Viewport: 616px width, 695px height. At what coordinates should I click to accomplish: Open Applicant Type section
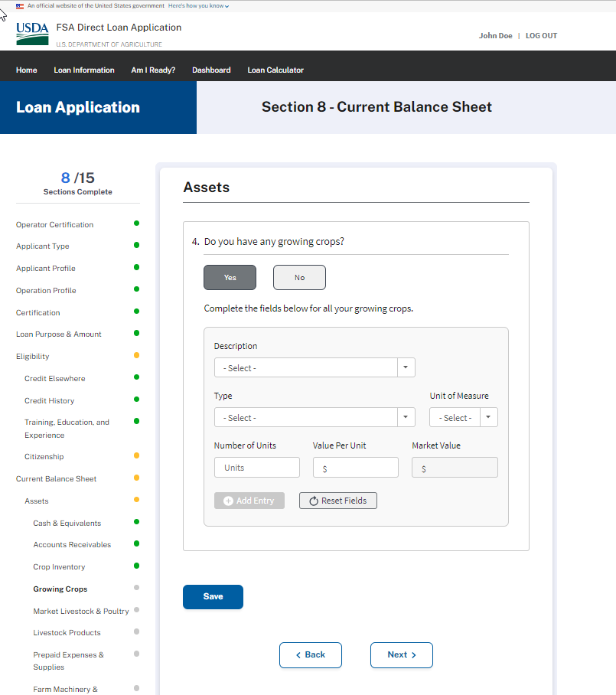[x=43, y=246]
